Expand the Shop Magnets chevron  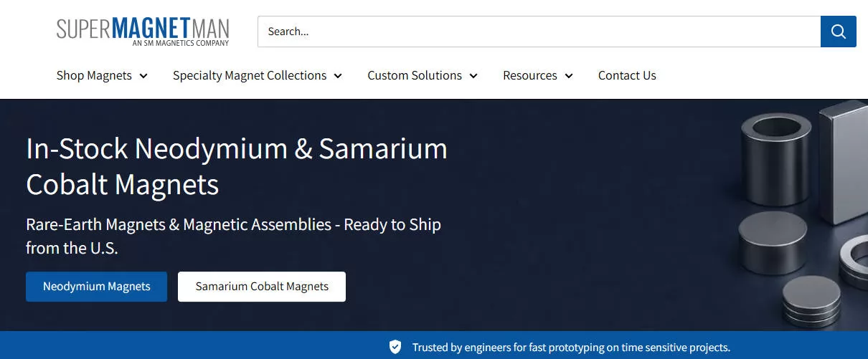coord(143,76)
